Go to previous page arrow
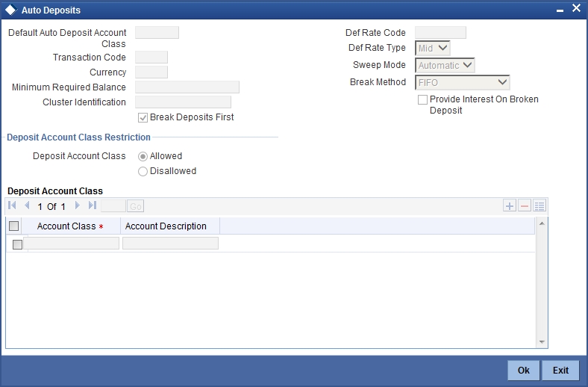The width and height of the screenshot is (588, 387). pyautogui.click(x=27, y=205)
